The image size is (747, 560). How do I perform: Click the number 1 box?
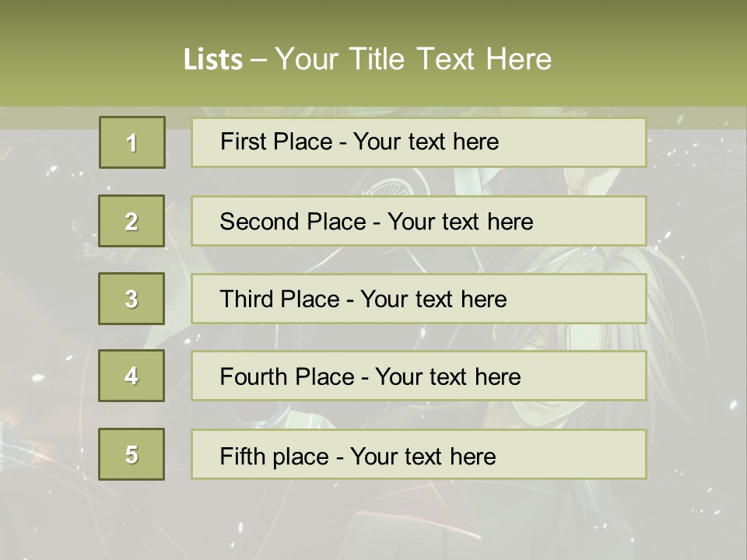132,142
